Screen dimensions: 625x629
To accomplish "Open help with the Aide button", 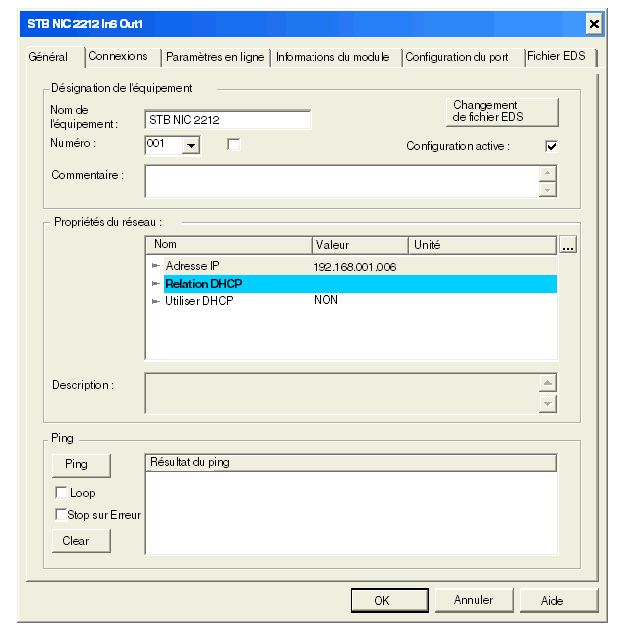I will coord(559,600).
